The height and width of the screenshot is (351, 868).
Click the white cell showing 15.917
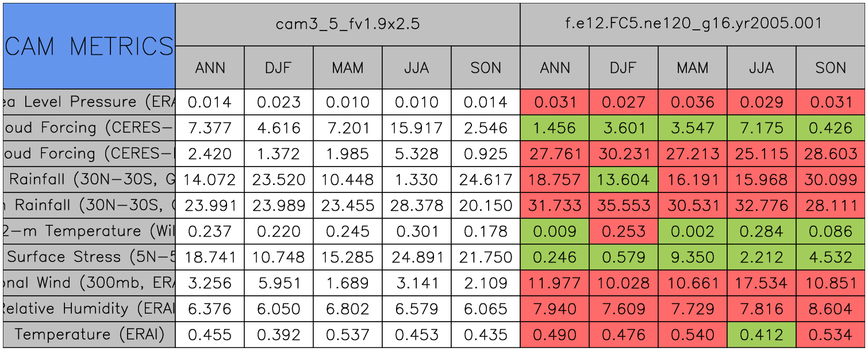click(x=416, y=128)
